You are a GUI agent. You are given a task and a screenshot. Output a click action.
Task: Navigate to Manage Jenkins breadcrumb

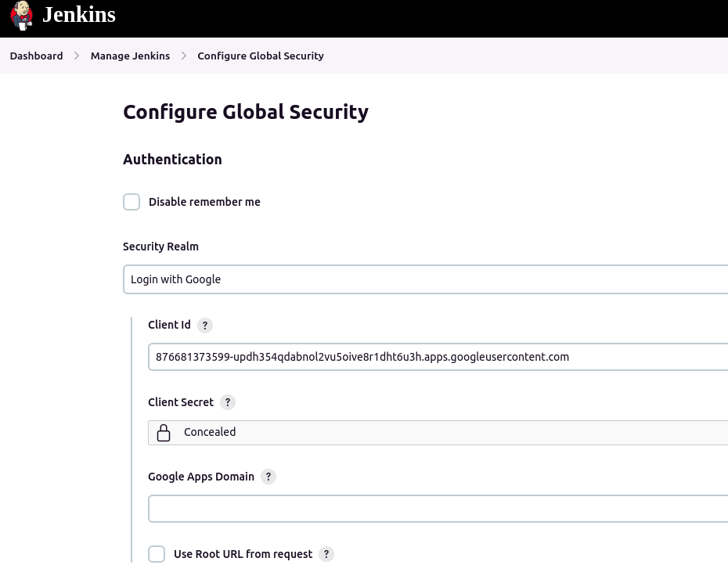(x=130, y=56)
